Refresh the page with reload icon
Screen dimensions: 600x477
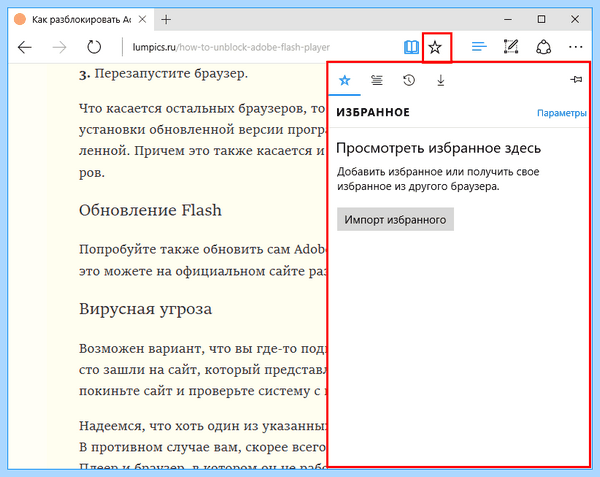click(x=94, y=47)
